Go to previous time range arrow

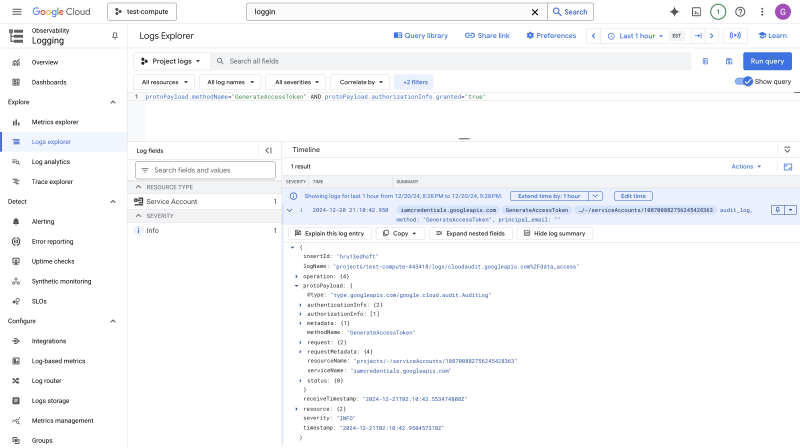click(593, 36)
